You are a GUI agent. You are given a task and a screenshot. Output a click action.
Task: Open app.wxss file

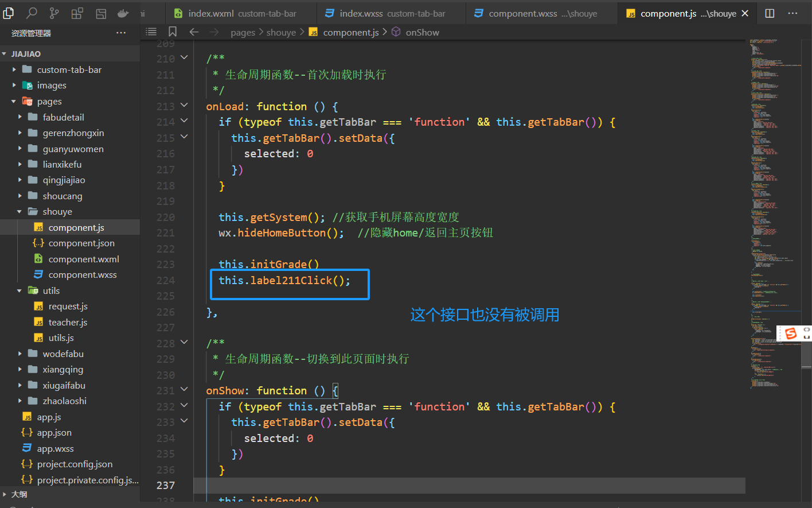click(70, 448)
